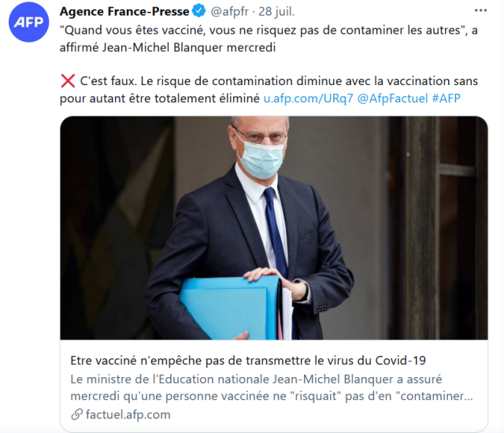Viewport: 504px width, 433px height.
Task: Follow the u.afp.com/URq7 link
Action: 308,98
